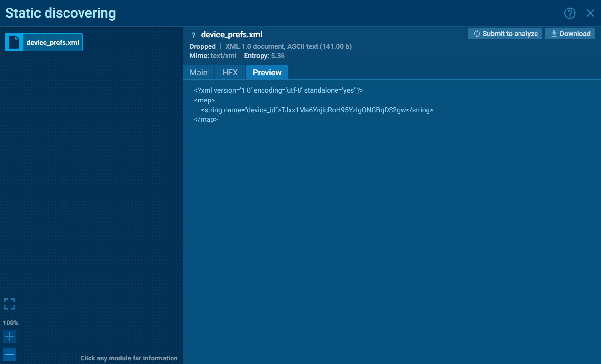This screenshot has width=601, height=364.
Task: Click the text/xml Mime value
Action: (224, 56)
